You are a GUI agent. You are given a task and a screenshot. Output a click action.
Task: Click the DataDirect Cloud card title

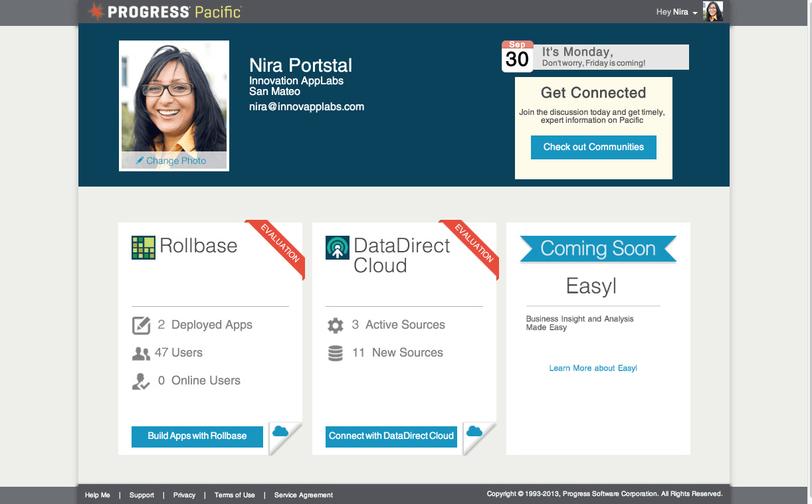coord(402,256)
